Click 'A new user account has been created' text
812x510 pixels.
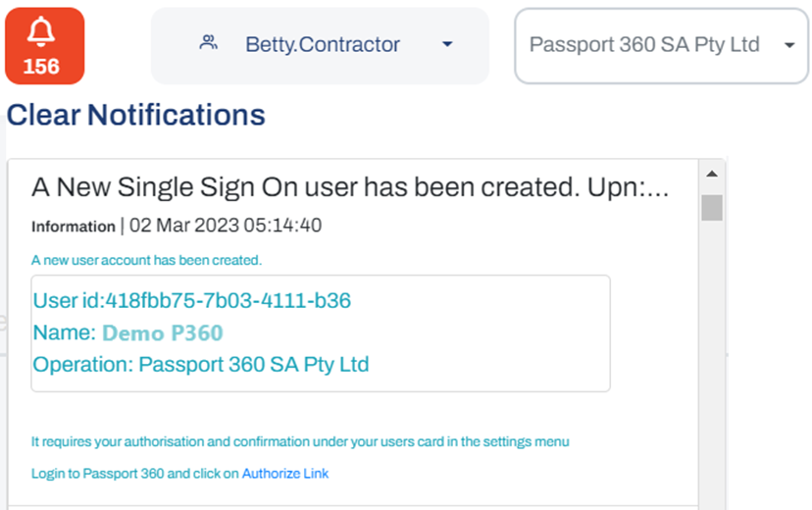pyautogui.click(x=146, y=260)
